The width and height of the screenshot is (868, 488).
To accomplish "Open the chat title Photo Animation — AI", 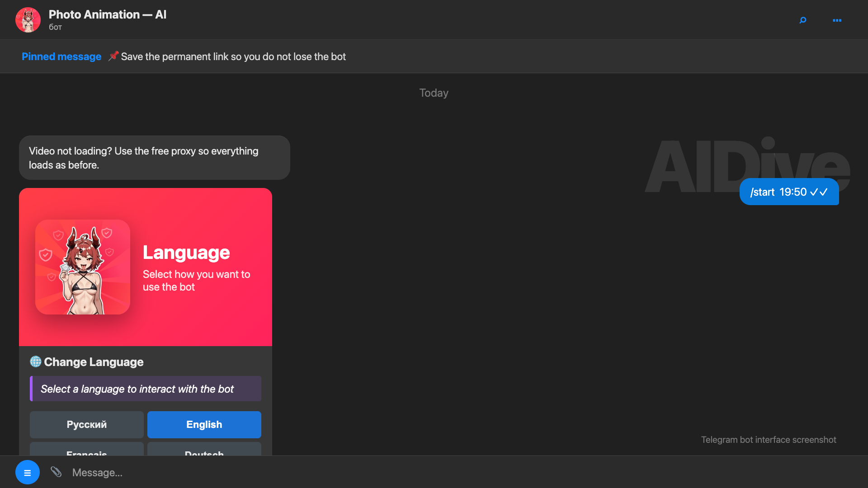I will [108, 14].
